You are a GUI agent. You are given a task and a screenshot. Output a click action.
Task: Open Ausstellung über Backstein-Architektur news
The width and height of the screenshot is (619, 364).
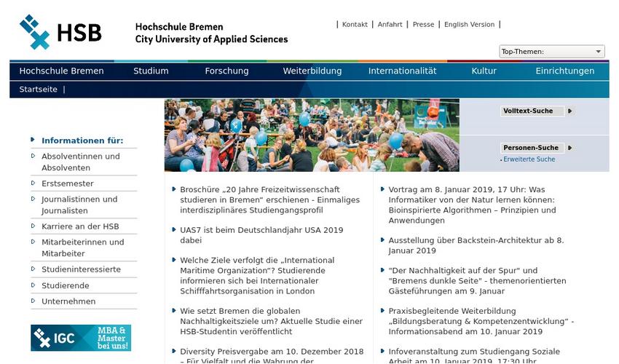(476, 245)
